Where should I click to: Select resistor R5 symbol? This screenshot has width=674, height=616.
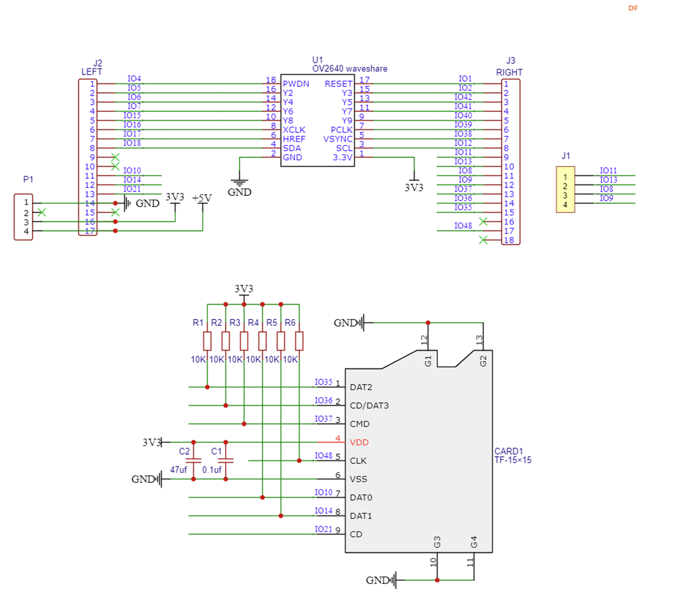click(281, 341)
